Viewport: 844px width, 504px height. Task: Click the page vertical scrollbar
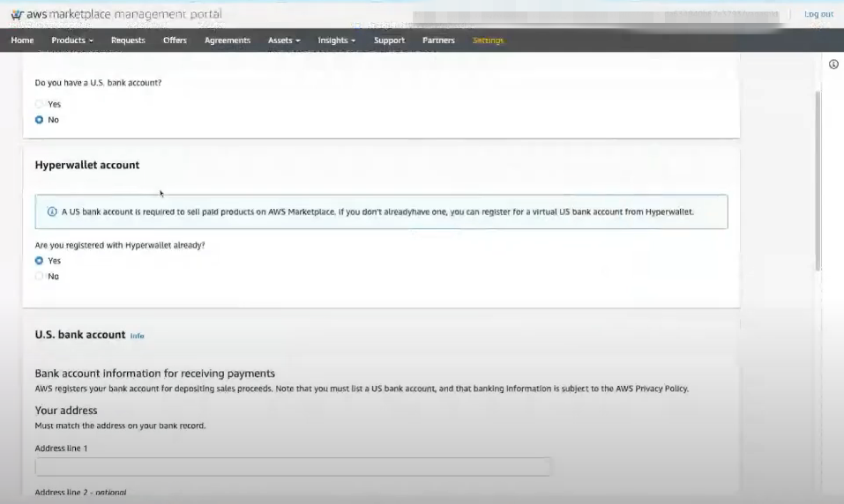coord(818,181)
